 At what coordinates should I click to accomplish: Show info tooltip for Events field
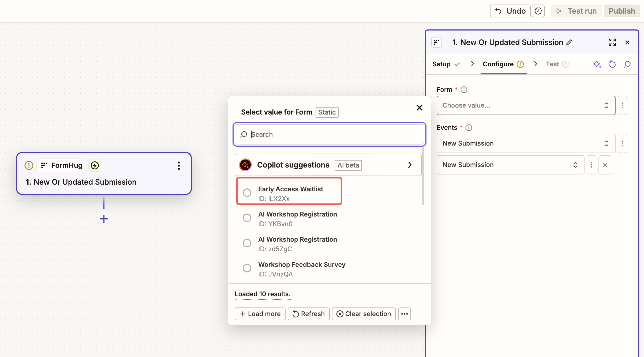469,128
